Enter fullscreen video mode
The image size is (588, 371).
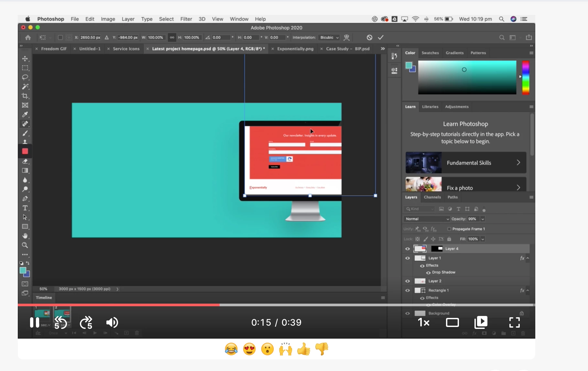coord(514,322)
